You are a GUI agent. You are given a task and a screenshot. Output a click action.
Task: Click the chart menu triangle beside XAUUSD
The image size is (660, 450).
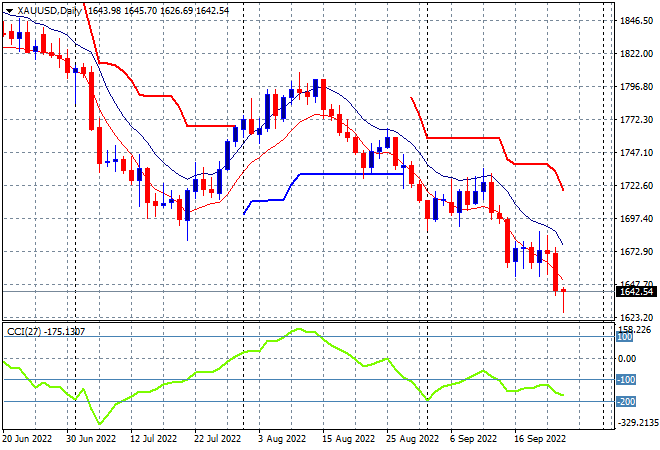(9, 11)
